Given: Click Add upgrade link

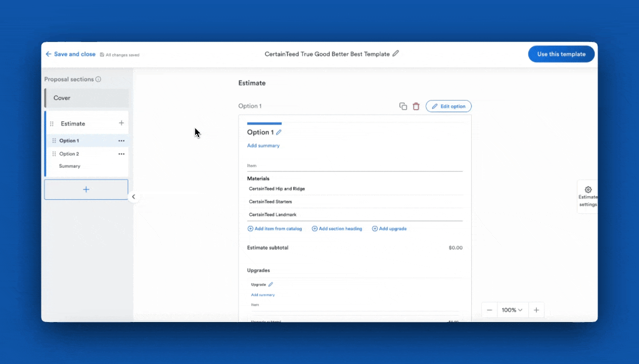Looking at the screenshot, I should (389, 229).
